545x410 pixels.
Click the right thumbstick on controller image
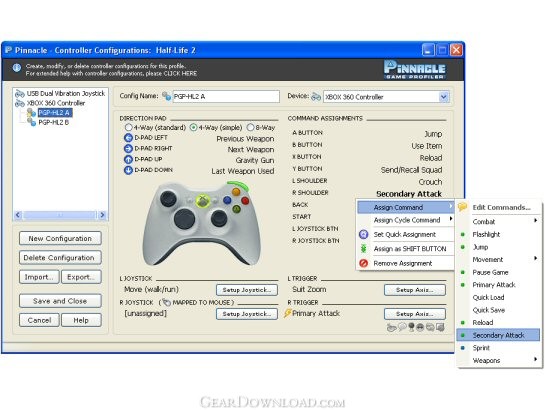[219, 219]
